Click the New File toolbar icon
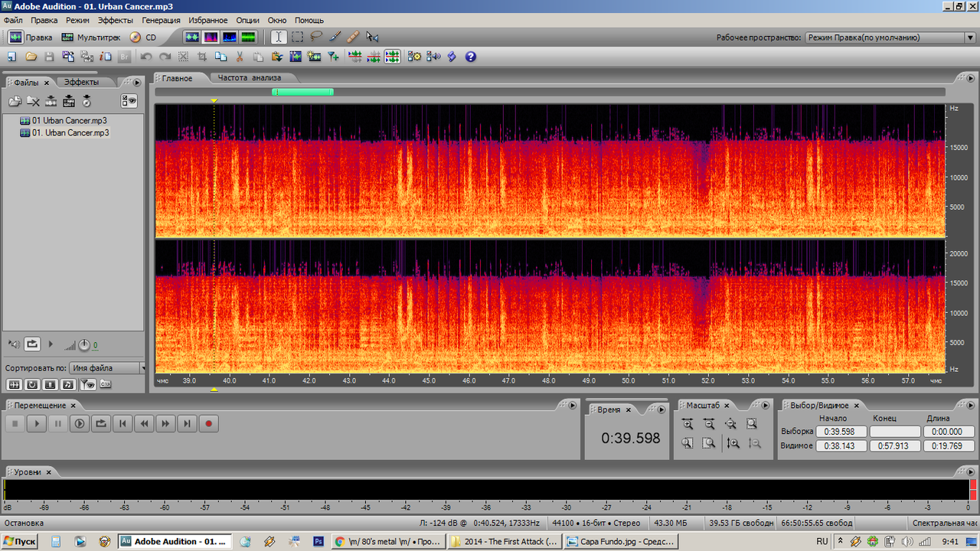The height and width of the screenshot is (551, 980). (x=12, y=57)
